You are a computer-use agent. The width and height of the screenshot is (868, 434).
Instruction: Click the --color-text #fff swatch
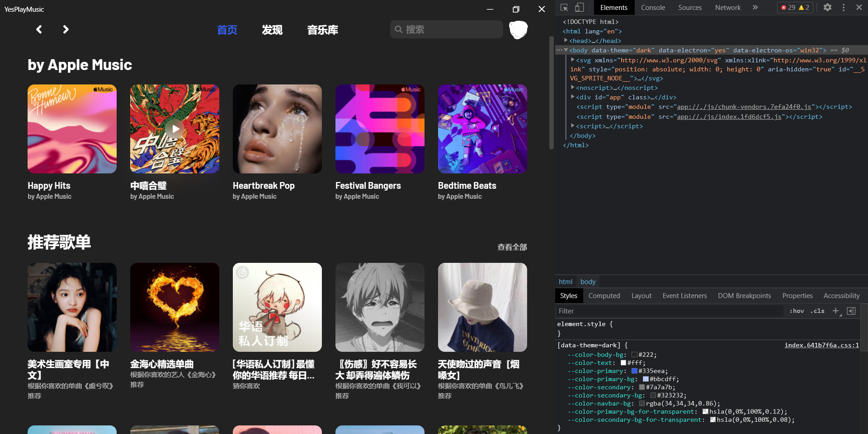click(x=623, y=363)
